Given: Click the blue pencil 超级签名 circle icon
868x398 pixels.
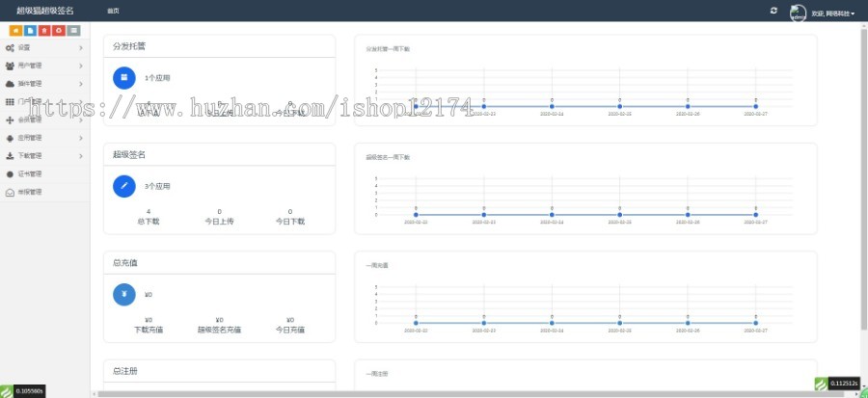Looking at the screenshot, I should click(124, 186).
